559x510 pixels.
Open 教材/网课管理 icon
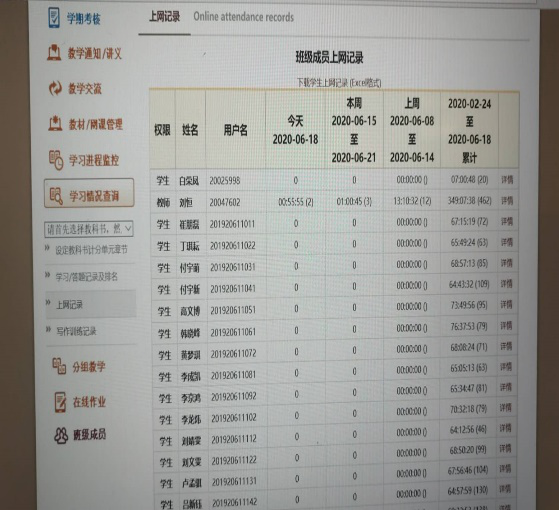coord(55,123)
